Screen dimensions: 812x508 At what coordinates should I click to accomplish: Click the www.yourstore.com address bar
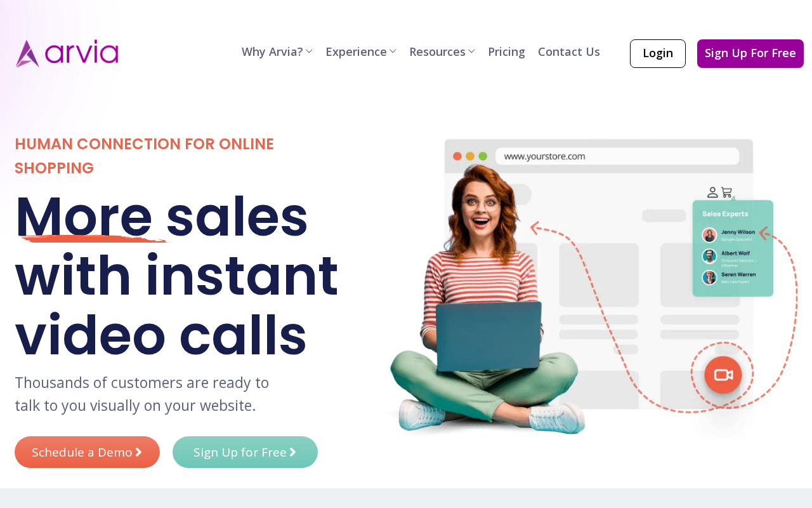[x=617, y=156]
